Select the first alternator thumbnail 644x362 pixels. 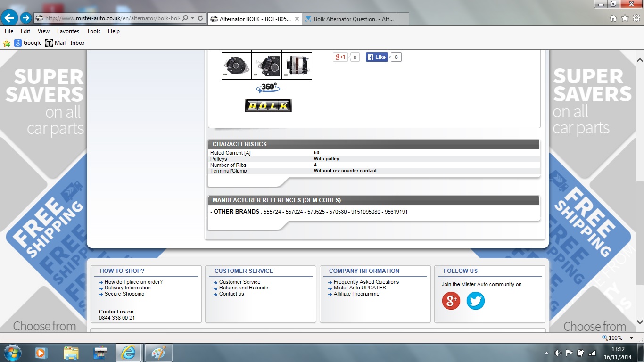coord(237,65)
